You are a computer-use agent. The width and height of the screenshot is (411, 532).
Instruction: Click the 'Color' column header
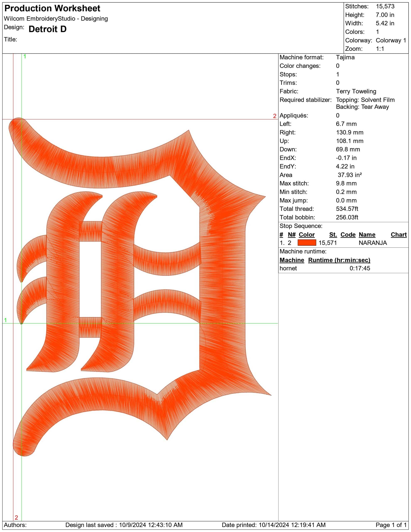[x=307, y=235]
